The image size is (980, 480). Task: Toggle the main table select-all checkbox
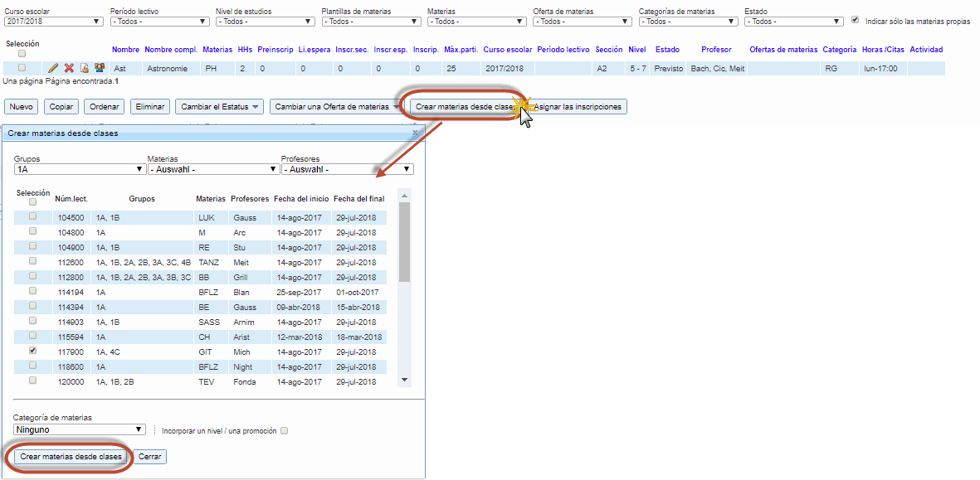(x=22, y=54)
